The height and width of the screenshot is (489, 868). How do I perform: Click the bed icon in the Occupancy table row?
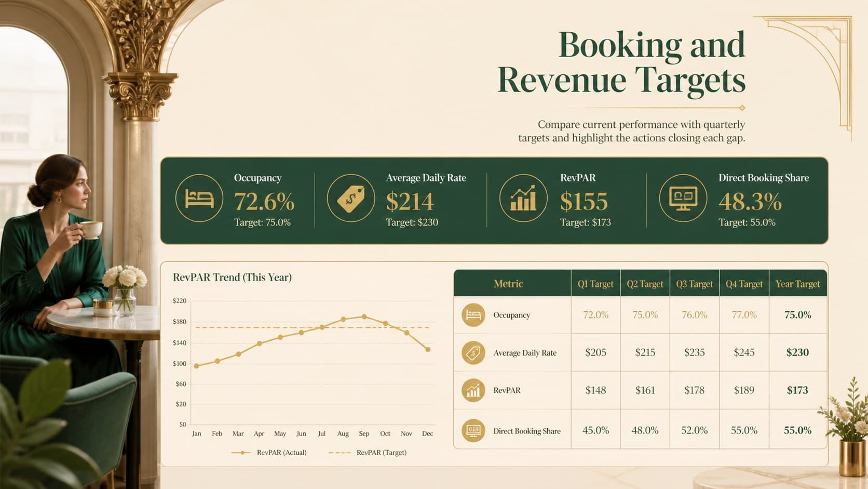coord(473,315)
